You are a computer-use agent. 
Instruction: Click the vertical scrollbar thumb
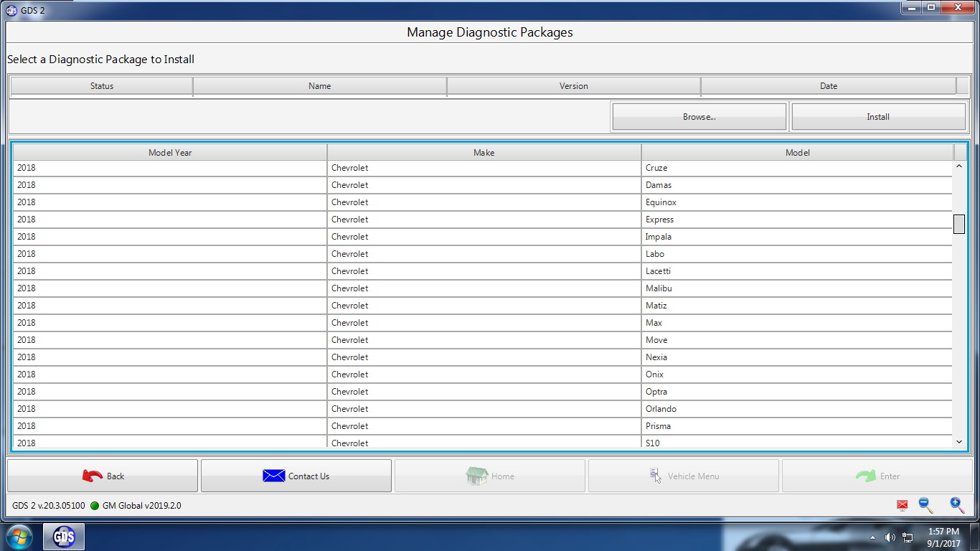(959, 224)
